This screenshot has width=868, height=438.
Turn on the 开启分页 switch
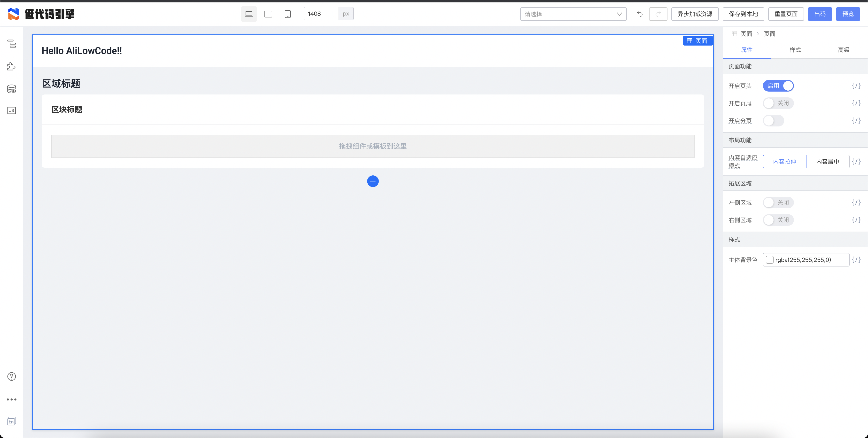point(773,121)
